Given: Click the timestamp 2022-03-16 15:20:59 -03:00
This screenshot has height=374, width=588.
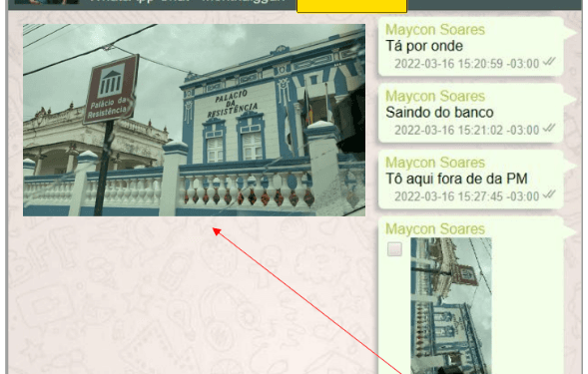Looking at the screenshot, I should click(x=466, y=64).
